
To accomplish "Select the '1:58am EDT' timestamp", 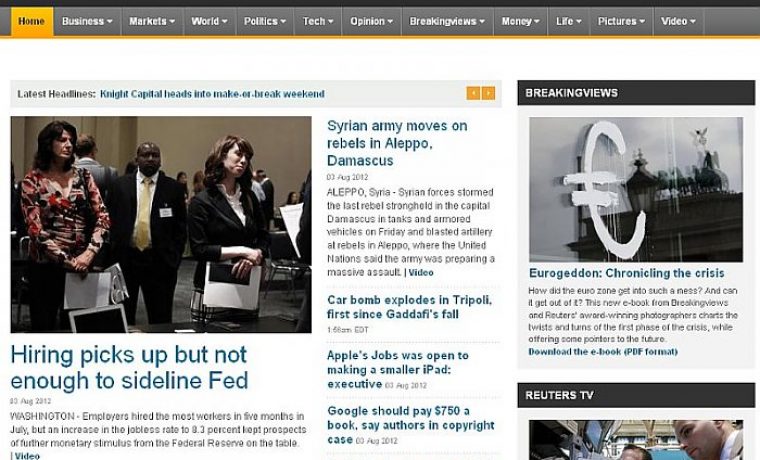I will 348,330.
